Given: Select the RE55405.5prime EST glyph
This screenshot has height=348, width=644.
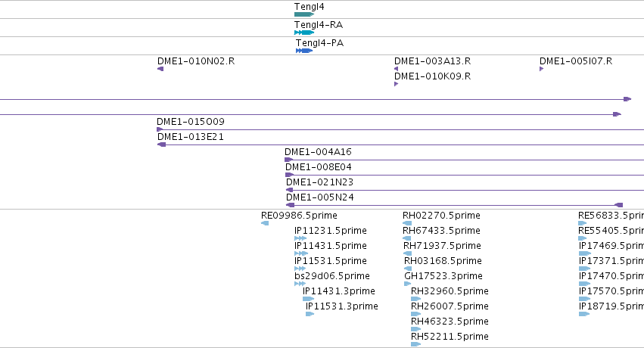Looking at the screenshot, I should (583, 238).
